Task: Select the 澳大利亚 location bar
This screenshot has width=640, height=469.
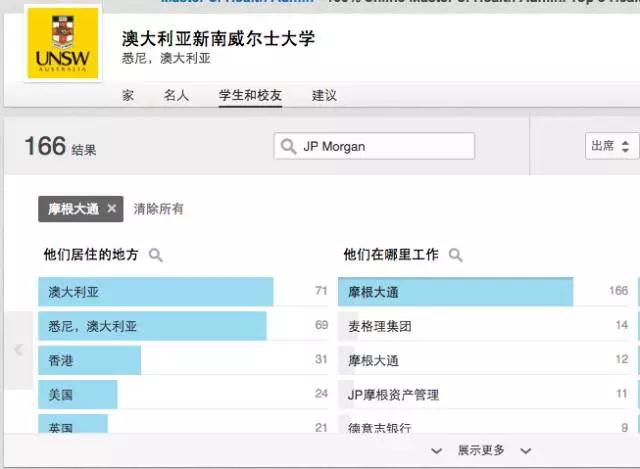Action: pos(155,293)
